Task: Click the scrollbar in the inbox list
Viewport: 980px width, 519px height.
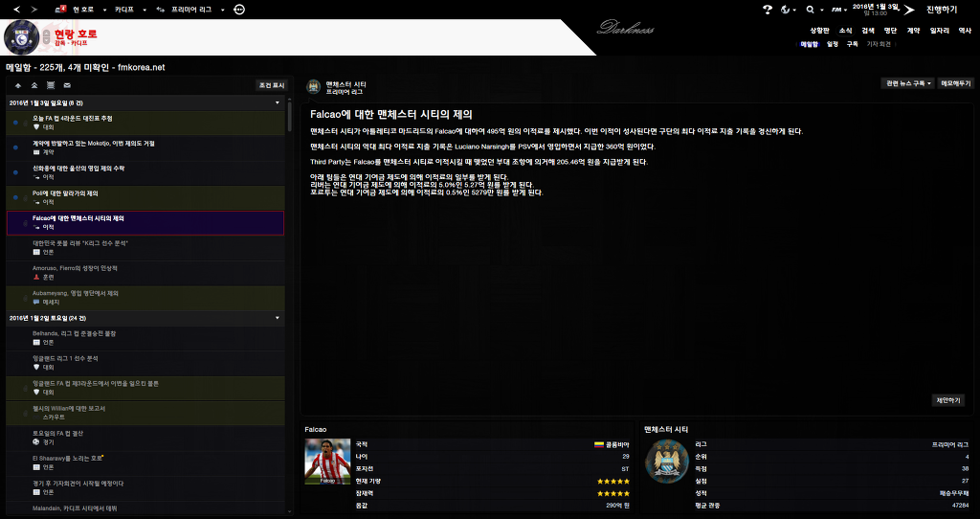Action: point(289,116)
